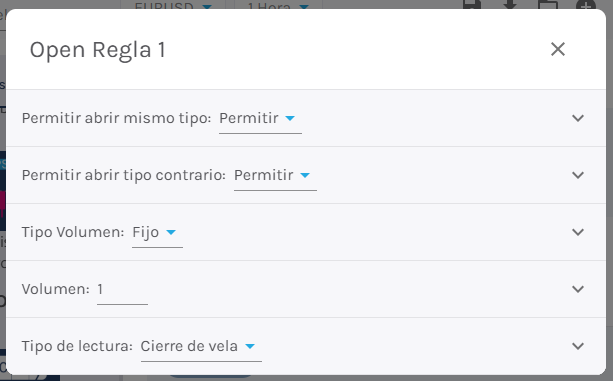Close the Open Regla 1 dialog

tap(557, 49)
